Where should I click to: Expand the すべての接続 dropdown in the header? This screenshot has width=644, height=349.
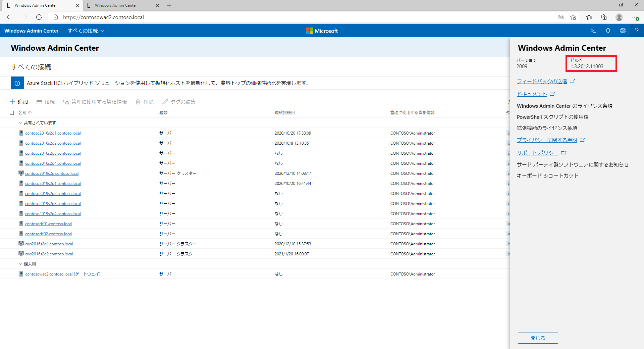coord(86,31)
